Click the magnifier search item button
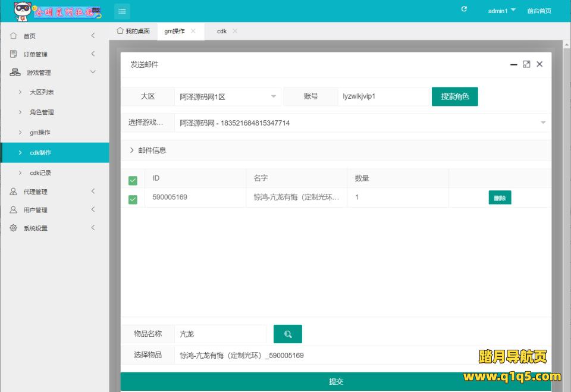571x392 pixels. pyautogui.click(x=288, y=334)
